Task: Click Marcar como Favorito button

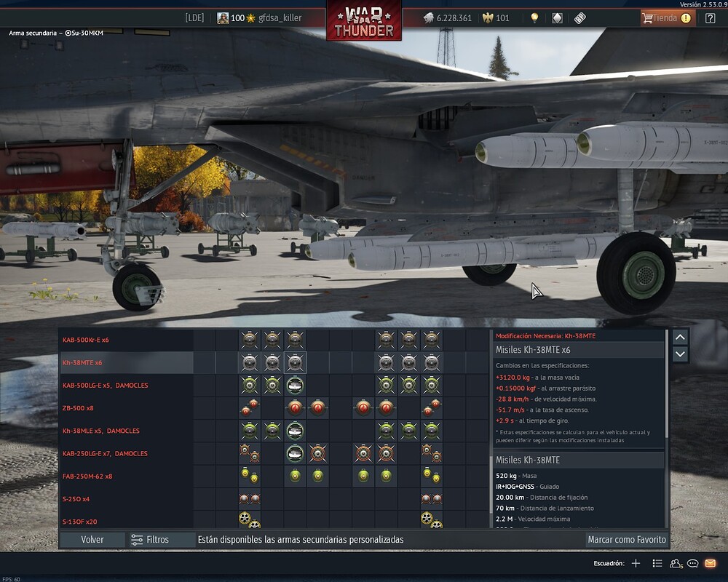Action: click(x=626, y=540)
